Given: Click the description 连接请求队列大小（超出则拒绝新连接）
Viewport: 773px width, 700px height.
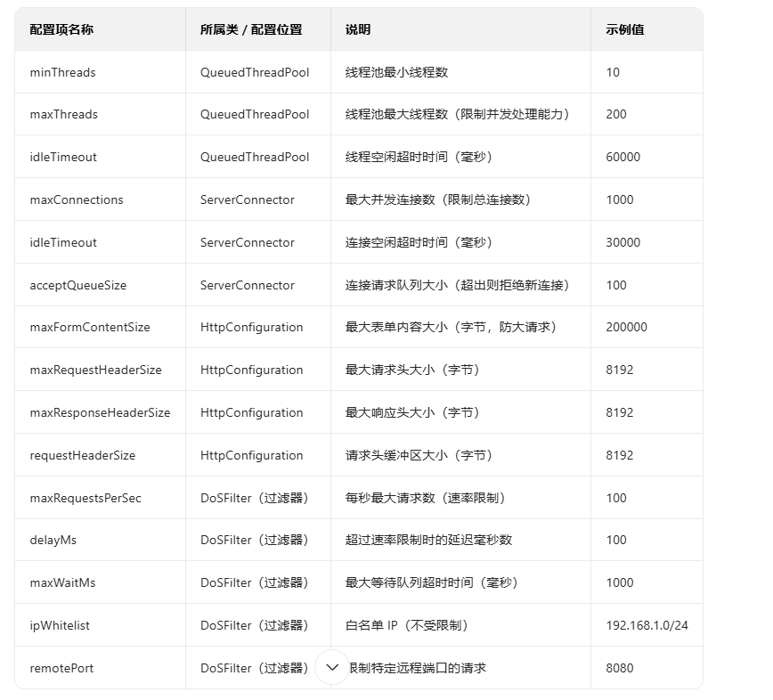Looking at the screenshot, I should tap(458, 285).
